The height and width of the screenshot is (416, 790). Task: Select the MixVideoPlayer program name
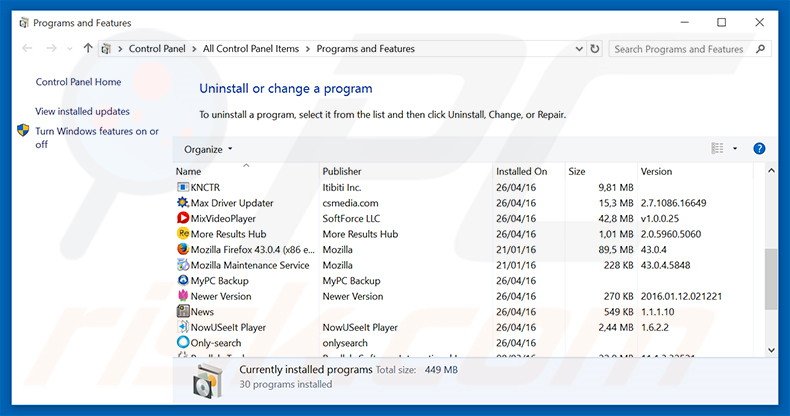pyautogui.click(x=223, y=219)
